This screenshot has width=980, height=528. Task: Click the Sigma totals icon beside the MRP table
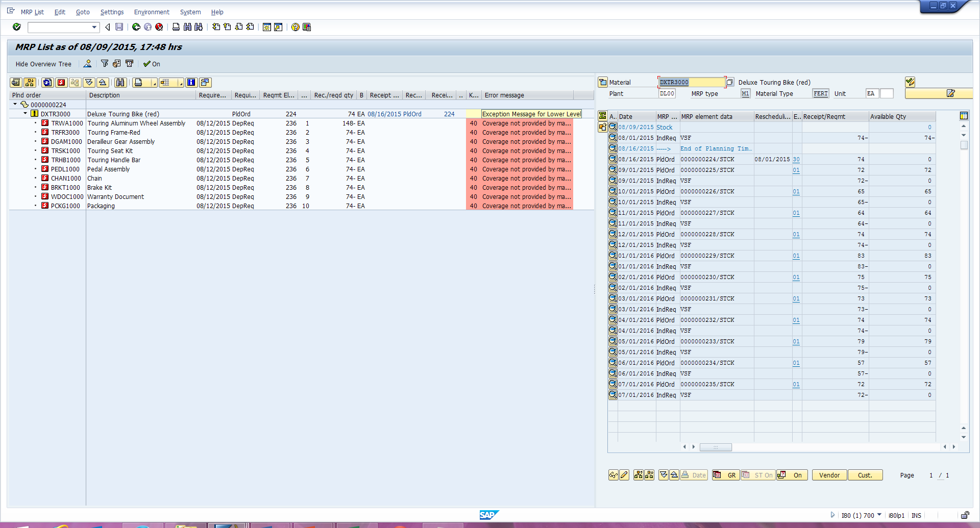[603, 116]
